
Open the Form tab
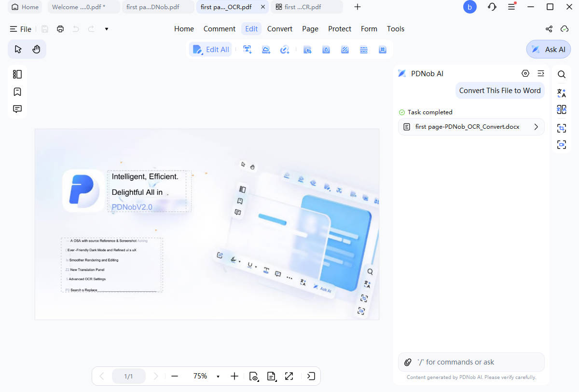[369, 29]
